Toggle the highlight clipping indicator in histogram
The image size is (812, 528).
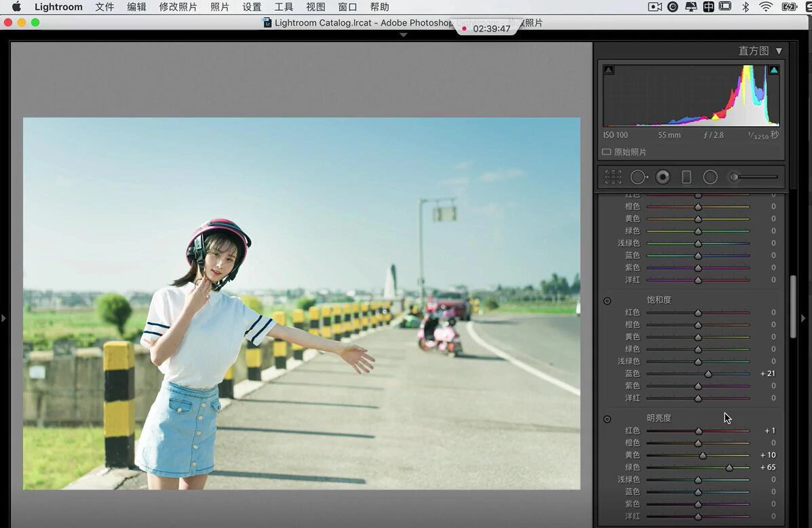[x=774, y=70]
